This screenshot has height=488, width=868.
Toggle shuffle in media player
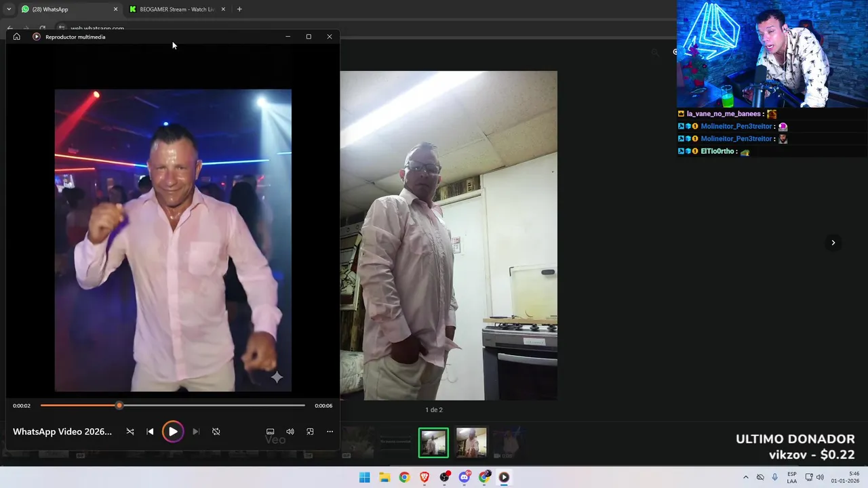(x=130, y=432)
